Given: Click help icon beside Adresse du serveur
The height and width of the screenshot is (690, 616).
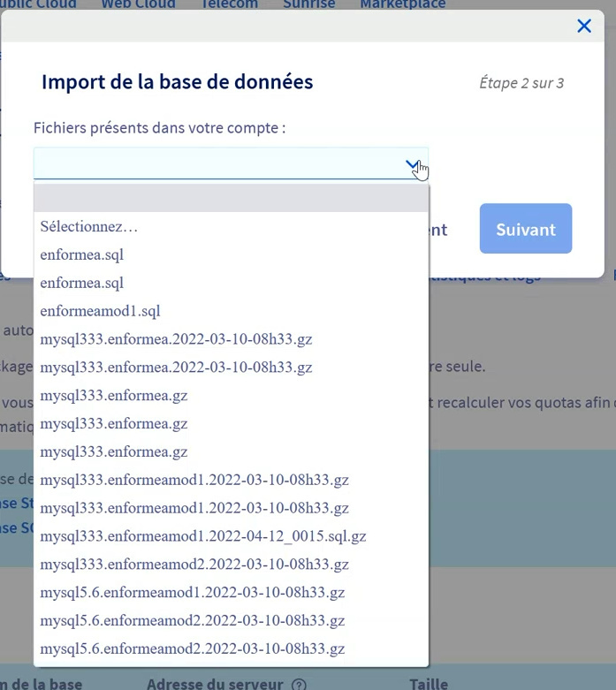Looking at the screenshot, I should 299,684.
